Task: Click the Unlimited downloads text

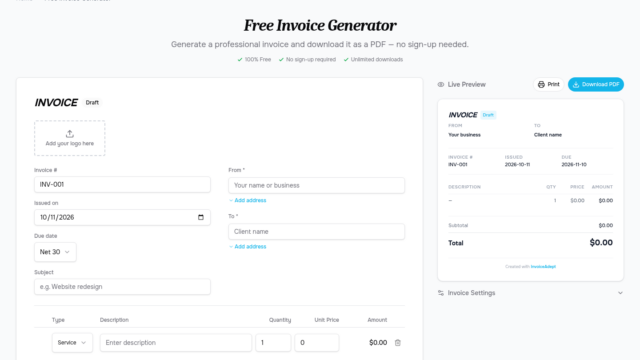Action: 377,60
